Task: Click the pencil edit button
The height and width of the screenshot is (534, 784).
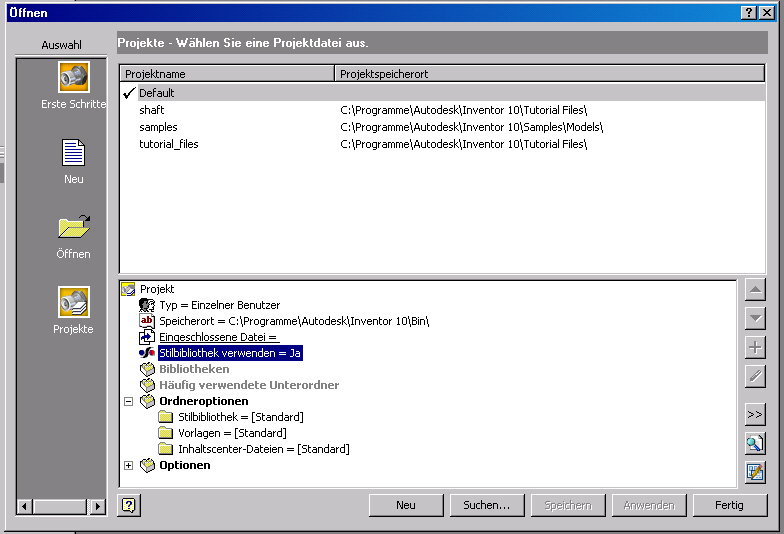Action: (755, 376)
